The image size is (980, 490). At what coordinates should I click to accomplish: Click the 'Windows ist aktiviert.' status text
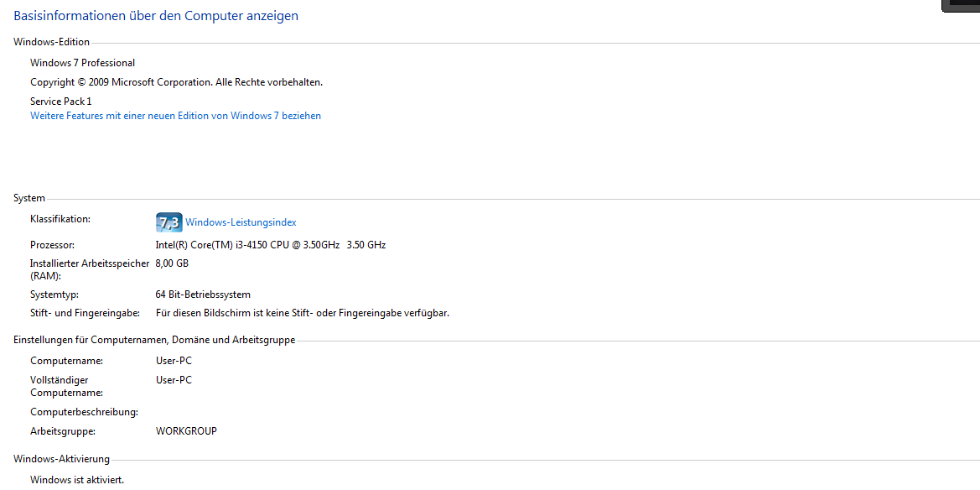coord(77,481)
